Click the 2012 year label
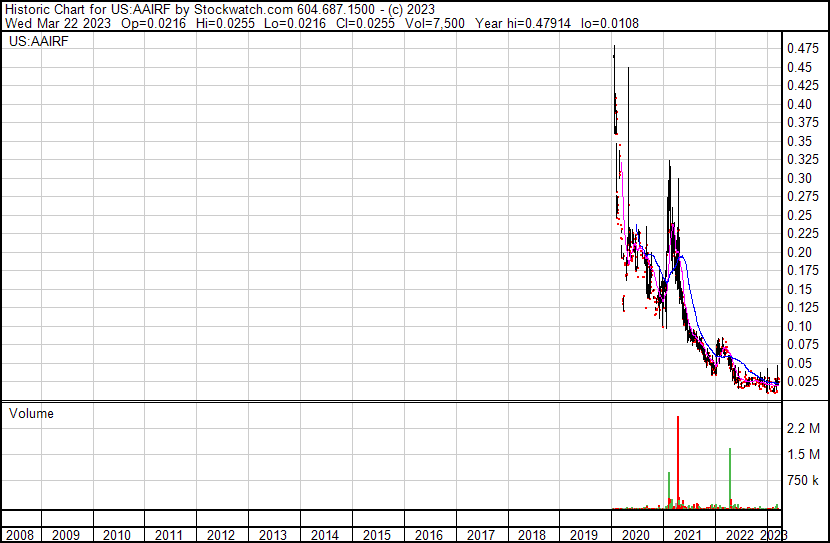The width and height of the screenshot is (830, 543). pos(221,535)
